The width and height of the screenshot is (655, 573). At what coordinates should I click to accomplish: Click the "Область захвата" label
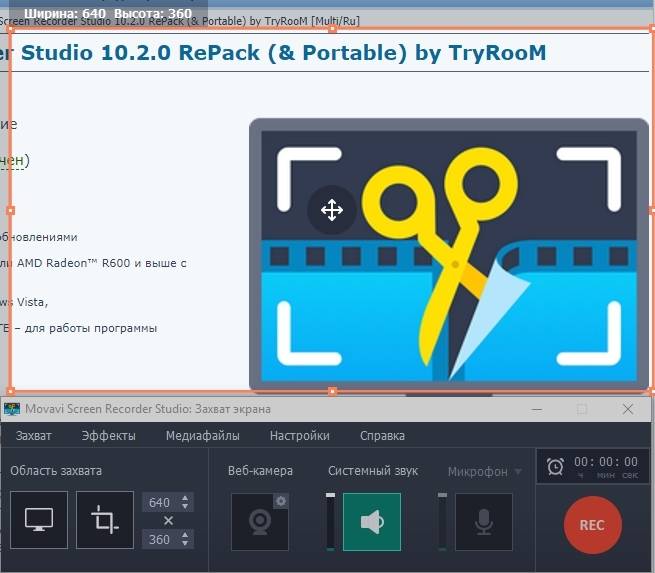coord(56,471)
